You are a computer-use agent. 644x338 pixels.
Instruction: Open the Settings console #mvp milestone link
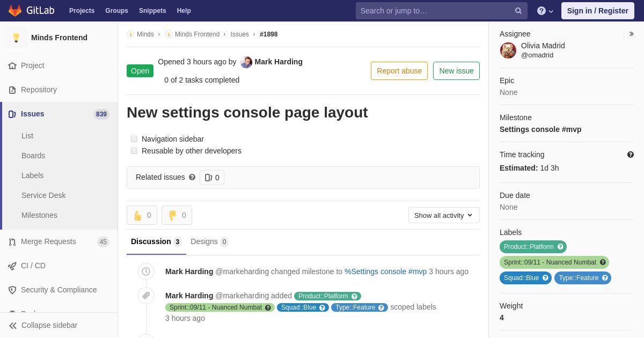(540, 129)
